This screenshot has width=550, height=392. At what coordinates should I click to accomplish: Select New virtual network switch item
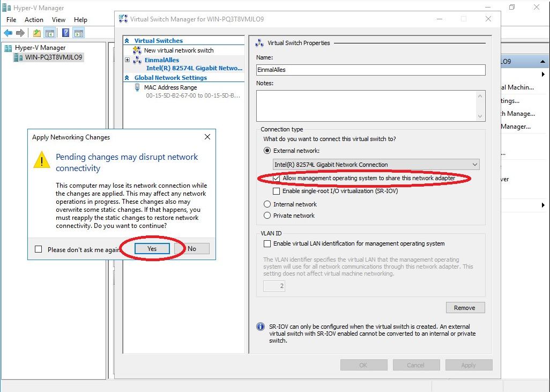179,50
